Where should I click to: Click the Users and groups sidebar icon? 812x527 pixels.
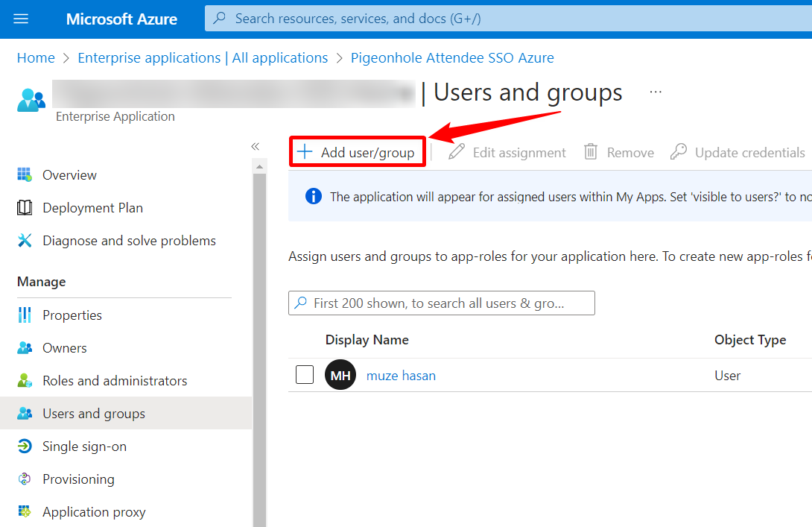(x=25, y=414)
